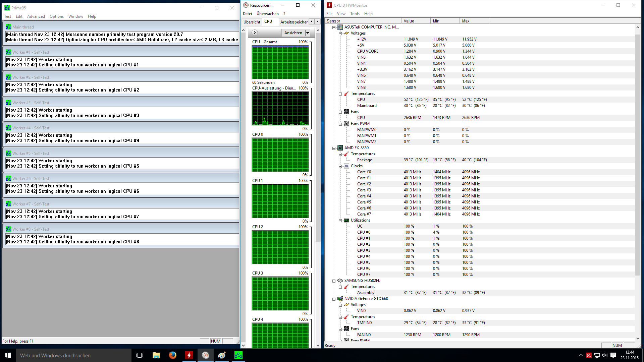This screenshot has height=362, width=644.
Task: Launch Firefox from the taskbar
Action: (173, 355)
